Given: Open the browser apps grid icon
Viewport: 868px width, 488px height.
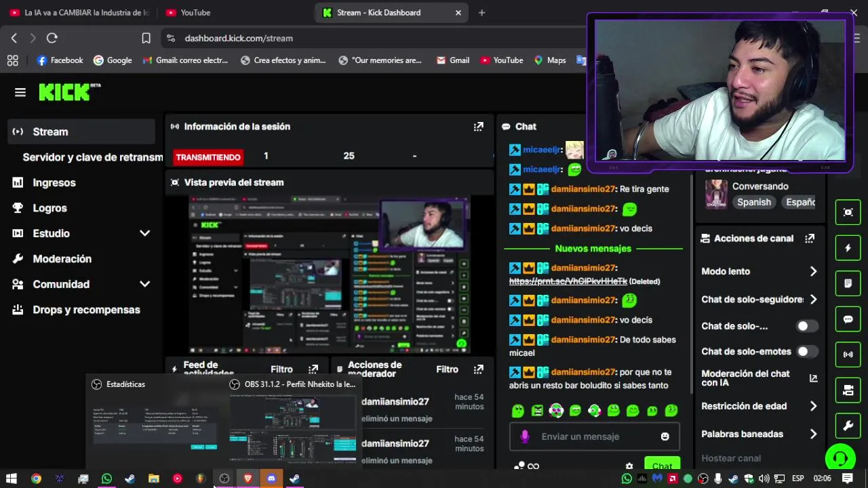Looking at the screenshot, I should 12,60.
